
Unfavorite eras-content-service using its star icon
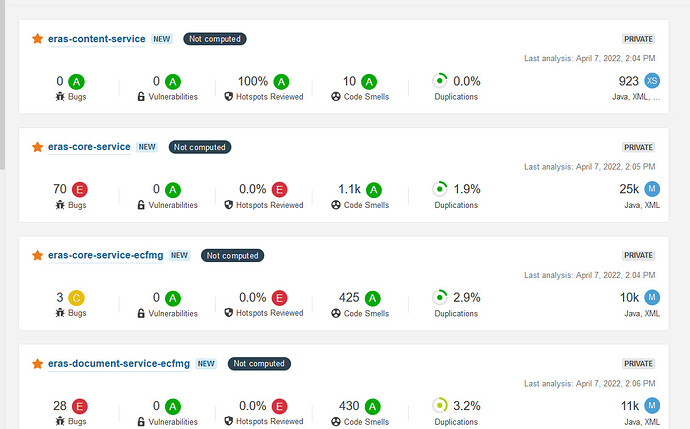point(38,39)
